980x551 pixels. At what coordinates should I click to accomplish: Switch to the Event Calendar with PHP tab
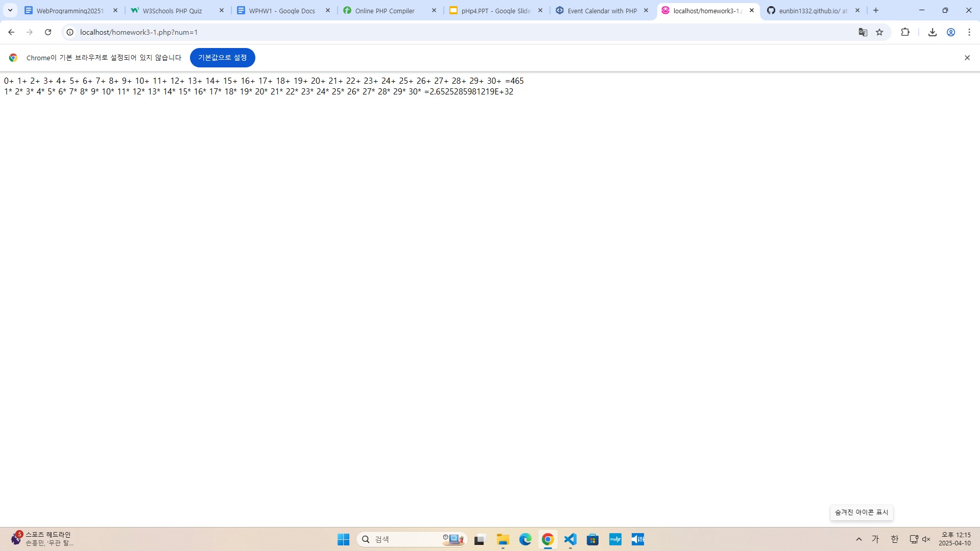click(601, 10)
